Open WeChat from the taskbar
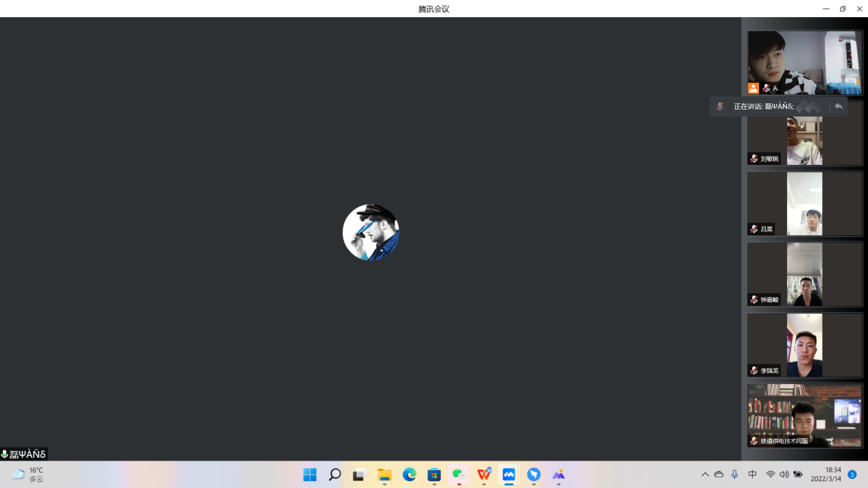 tap(458, 474)
